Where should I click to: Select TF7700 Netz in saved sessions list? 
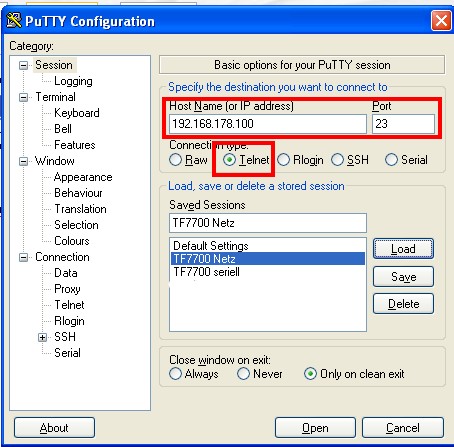tap(268, 259)
